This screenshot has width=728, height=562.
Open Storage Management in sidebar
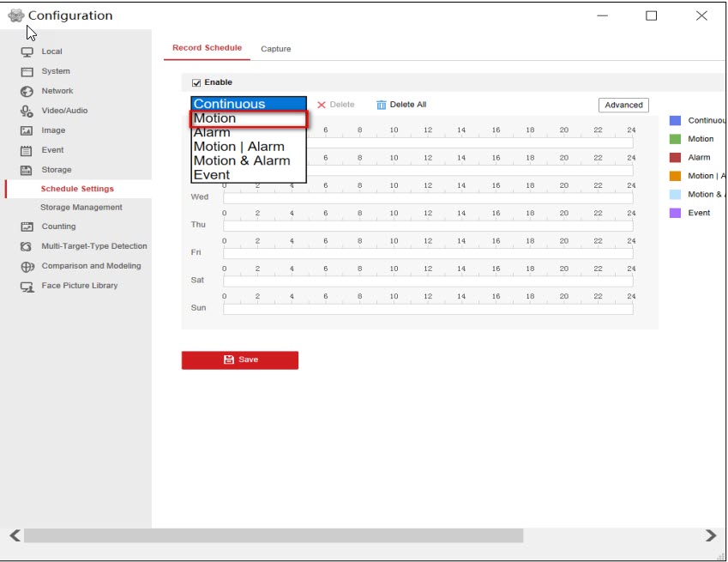[81, 208]
